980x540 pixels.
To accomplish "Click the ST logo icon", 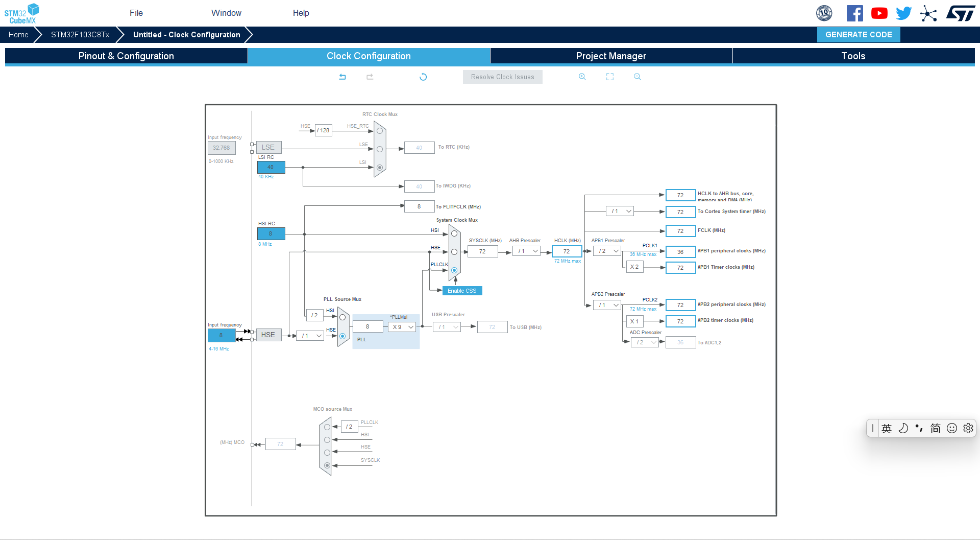I will click(x=961, y=13).
